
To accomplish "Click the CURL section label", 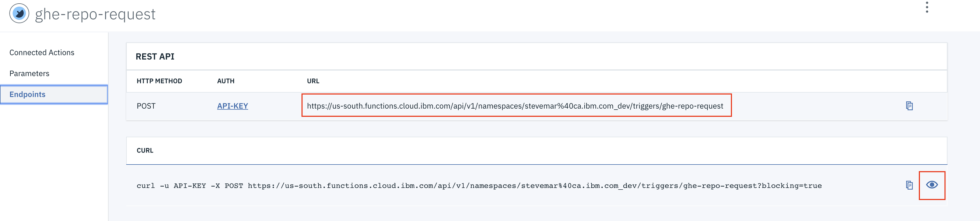I will tap(145, 151).
